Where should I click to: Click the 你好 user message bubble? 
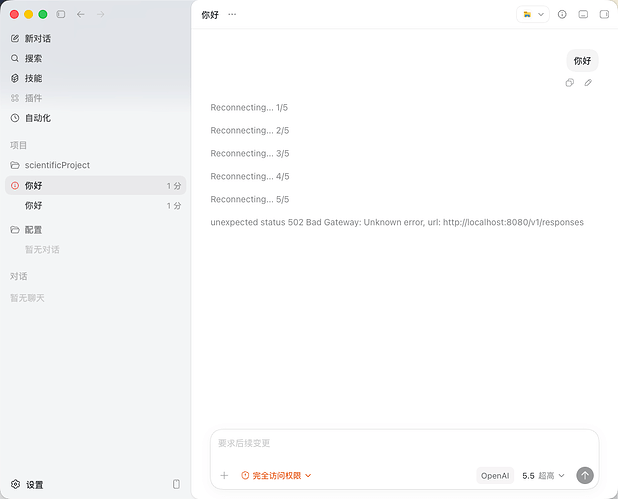coord(582,61)
